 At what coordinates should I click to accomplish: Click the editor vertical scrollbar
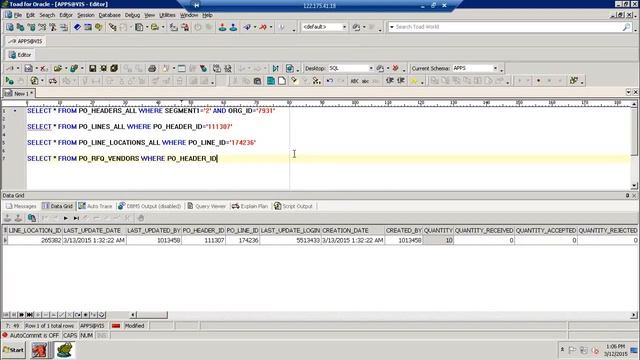(634, 146)
